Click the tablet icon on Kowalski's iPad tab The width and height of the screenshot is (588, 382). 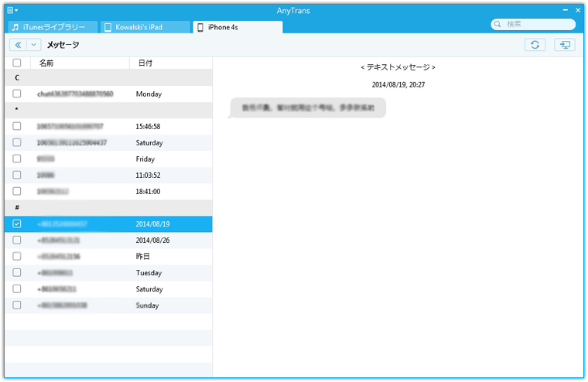[x=108, y=27]
